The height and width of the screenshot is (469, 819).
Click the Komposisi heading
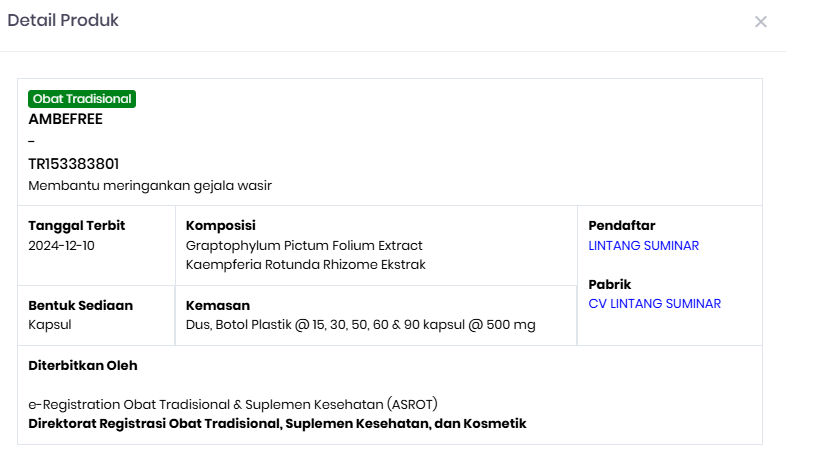221,226
